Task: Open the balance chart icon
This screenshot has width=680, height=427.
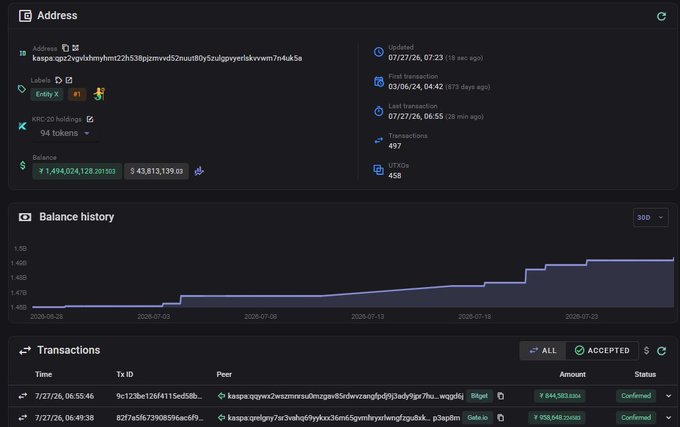Action: tap(199, 171)
